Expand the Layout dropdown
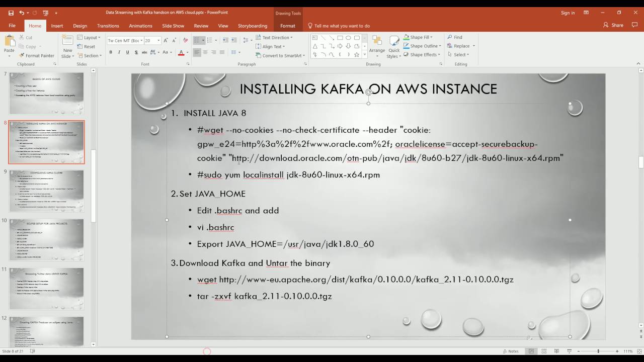 pos(89,38)
